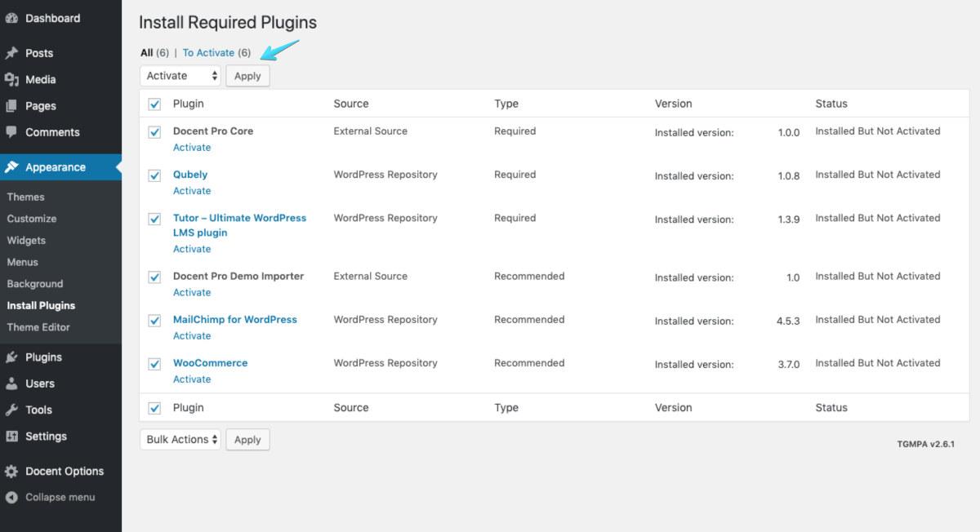Image resolution: width=980 pixels, height=532 pixels.
Task: Go to Background submenu item
Action: 35,284
